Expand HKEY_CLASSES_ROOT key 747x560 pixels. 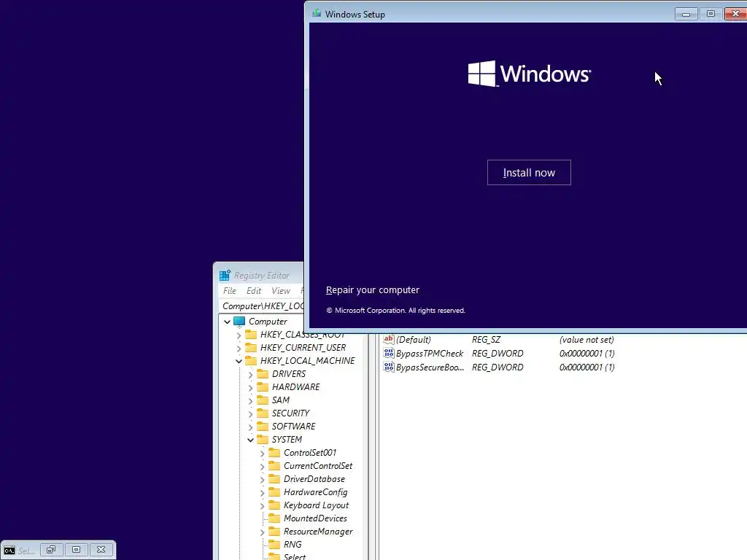coord(239,335)
